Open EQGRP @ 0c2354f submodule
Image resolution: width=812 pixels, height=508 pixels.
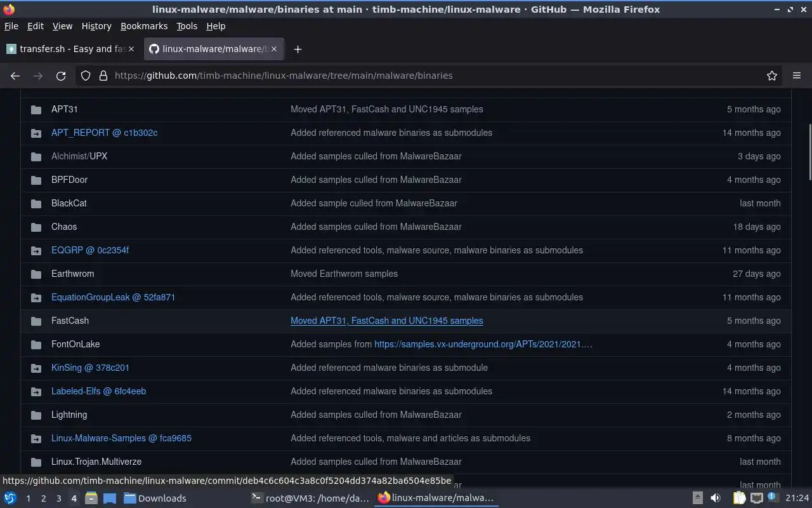(x=89, y=250)
